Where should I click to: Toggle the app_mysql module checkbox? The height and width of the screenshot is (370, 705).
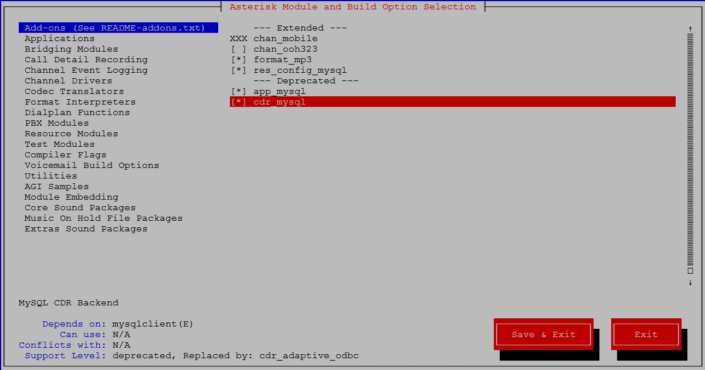point(238,91)
